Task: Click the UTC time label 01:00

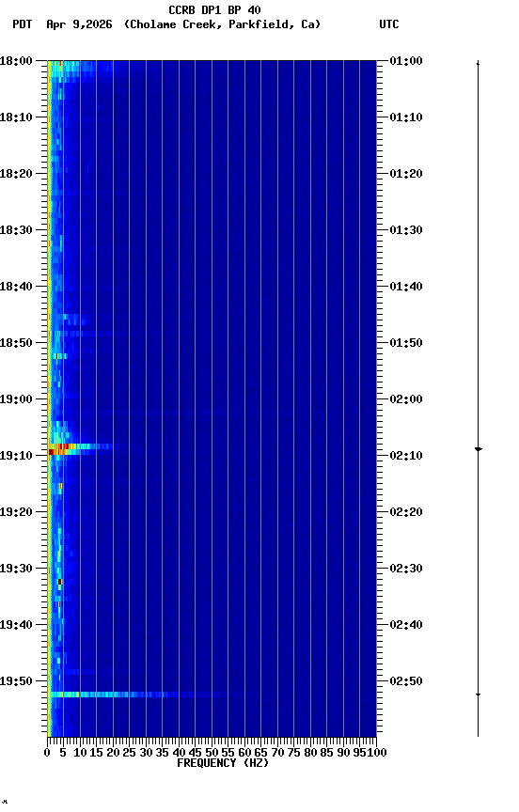Action: 406,61
